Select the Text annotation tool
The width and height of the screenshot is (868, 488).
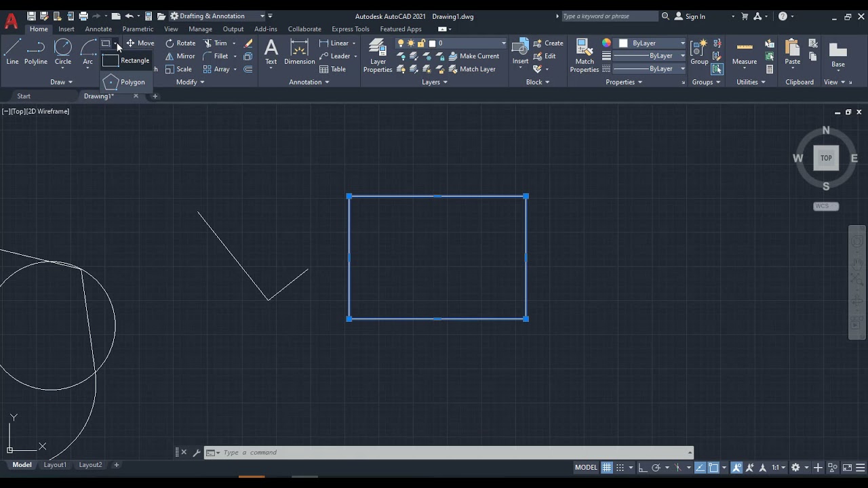[271, 53]
